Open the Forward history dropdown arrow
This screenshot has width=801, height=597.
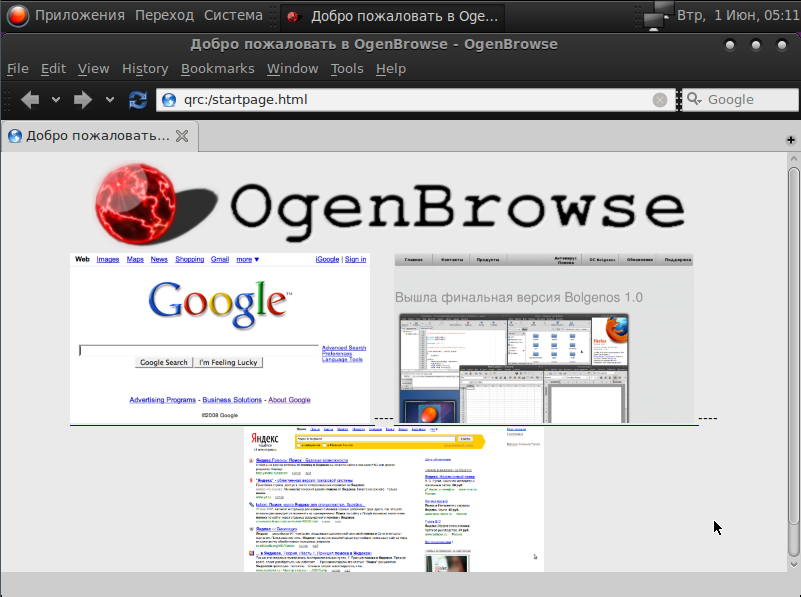(109, 100)
